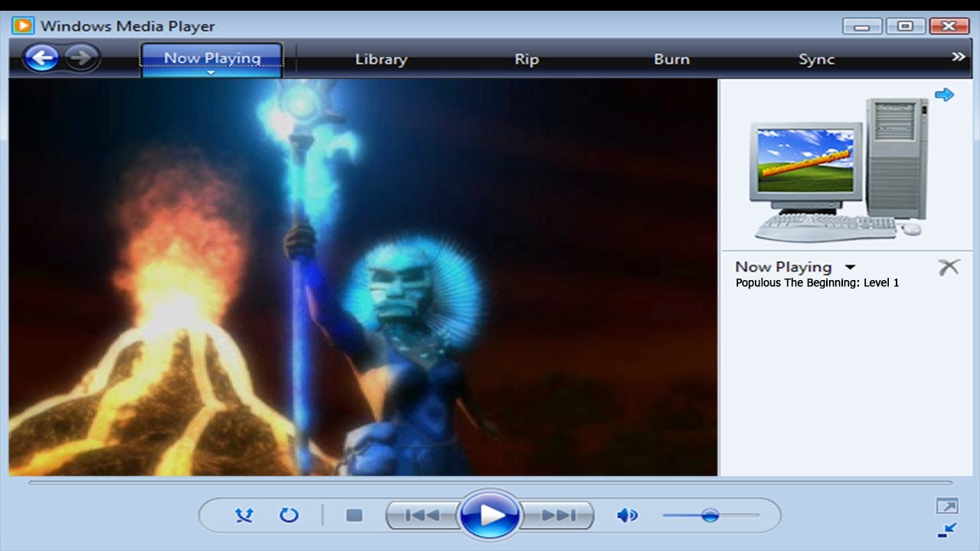Switch to the Library tab
The height and width of the screenshot is (551, 980).
381,59
